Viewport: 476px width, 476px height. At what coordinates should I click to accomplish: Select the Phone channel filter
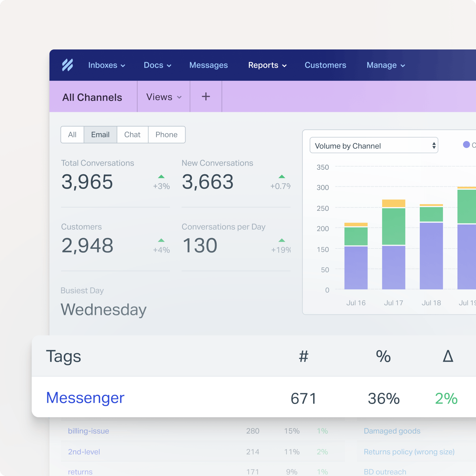coord(167,134)
